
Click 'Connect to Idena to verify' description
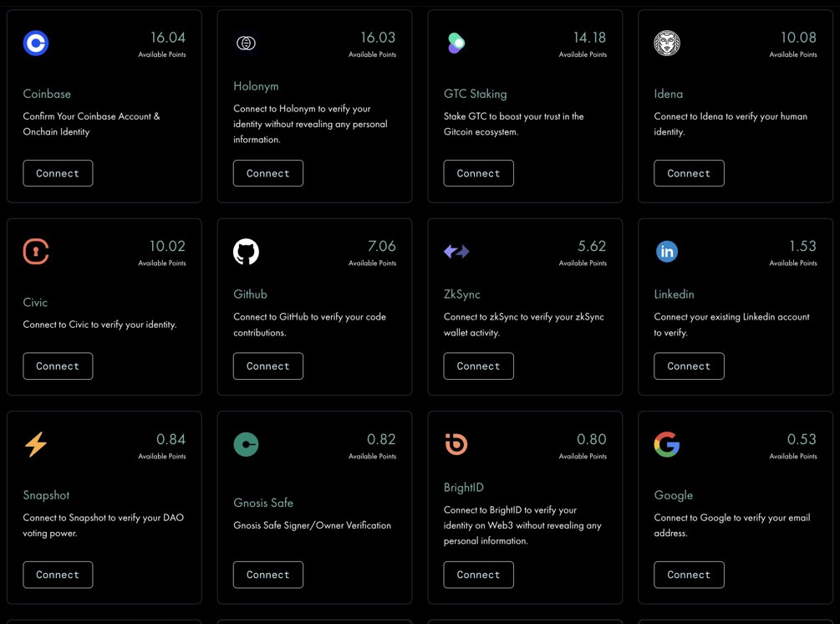731,124
